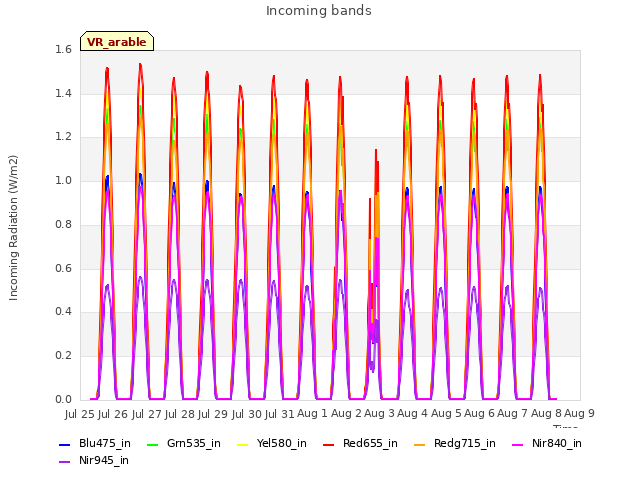Click the 0.8 y-axis tick label
The image size is (640, 480).
coord(63,224)
